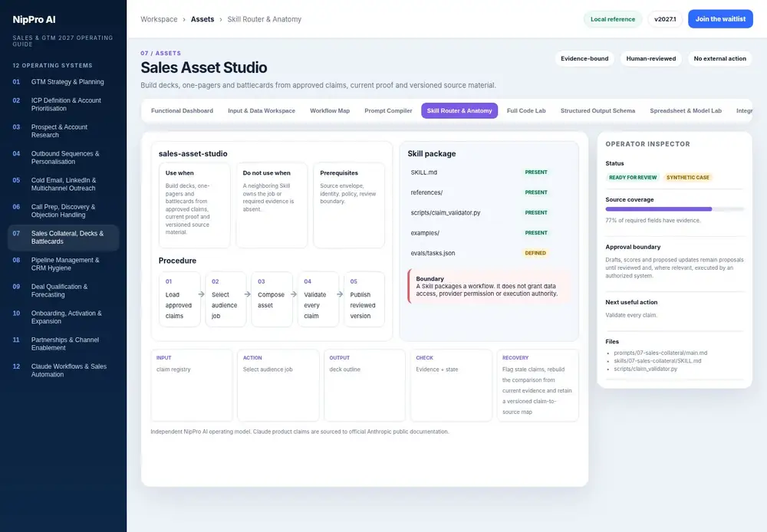Switch to Input & Data Workspace tab

point(262,111)
